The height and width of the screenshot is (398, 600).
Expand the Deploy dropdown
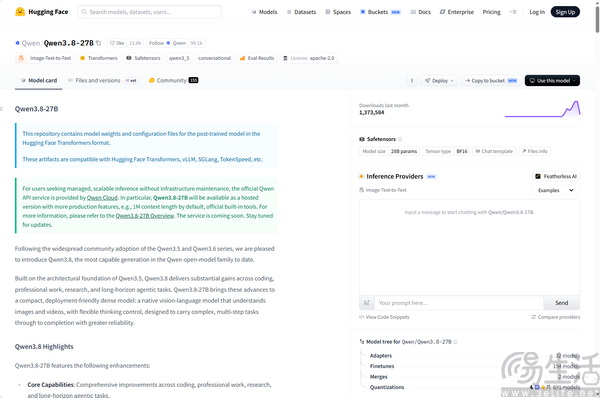(439, 80)
